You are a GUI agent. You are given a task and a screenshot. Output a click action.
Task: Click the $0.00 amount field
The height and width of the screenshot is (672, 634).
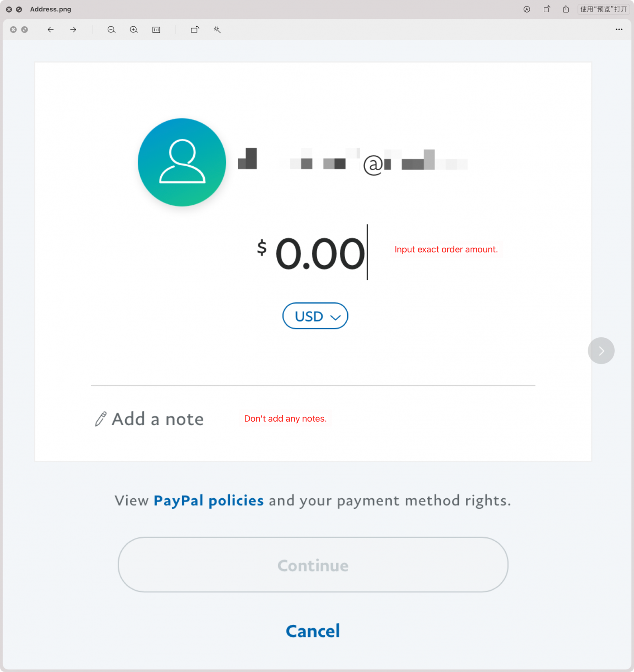point(320,254)
